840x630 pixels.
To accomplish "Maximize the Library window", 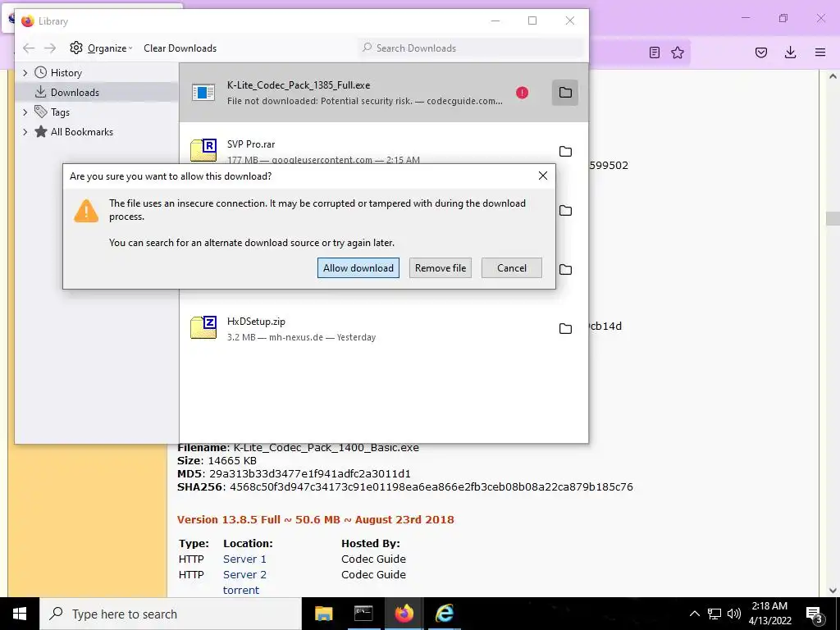I will 532,21.
